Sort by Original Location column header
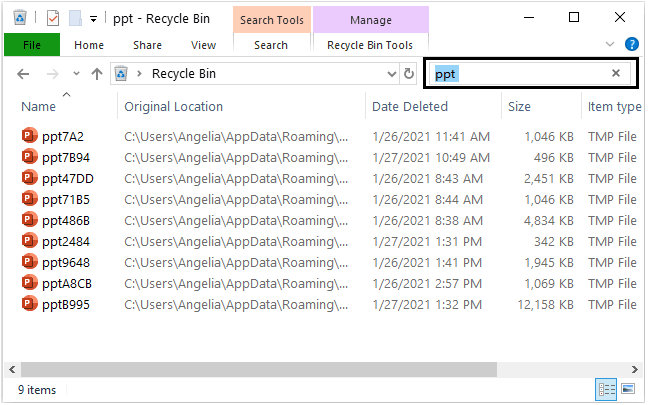Viewport: 648px width, 405px height. pyautogui.click(x=174, y=107)
